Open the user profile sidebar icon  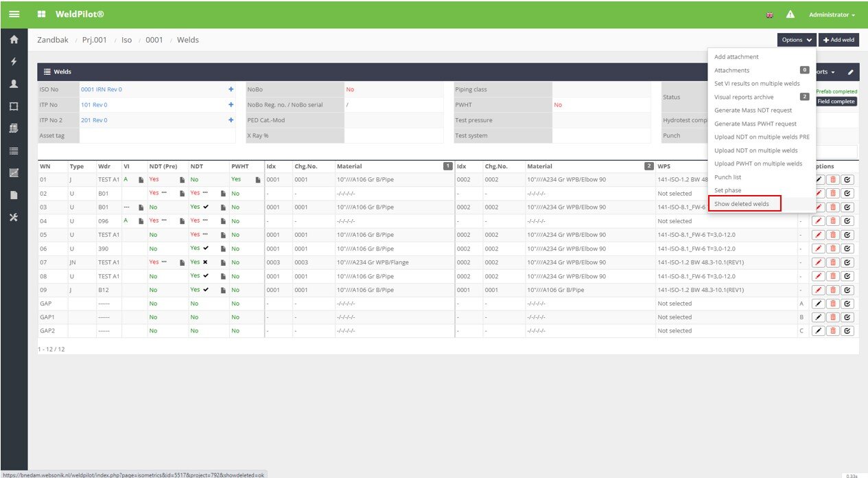(14, 84)
